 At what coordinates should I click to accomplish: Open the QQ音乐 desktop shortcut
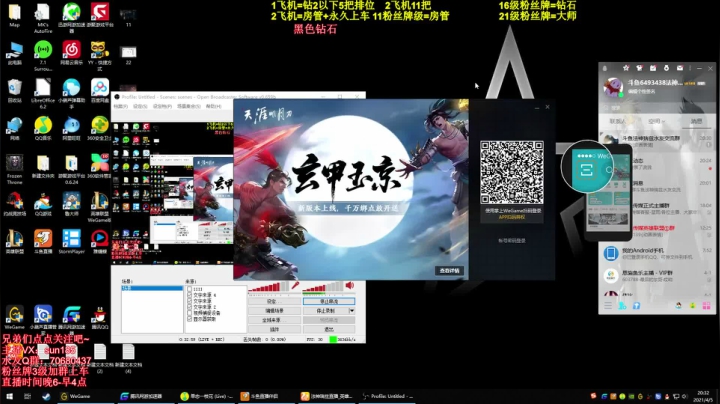pyautogui.click(x=43, y=129)
